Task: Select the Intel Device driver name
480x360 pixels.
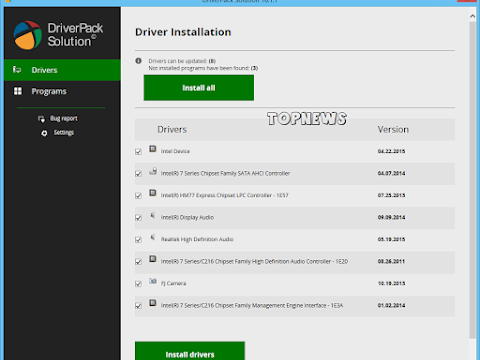Action: (175, 151)
